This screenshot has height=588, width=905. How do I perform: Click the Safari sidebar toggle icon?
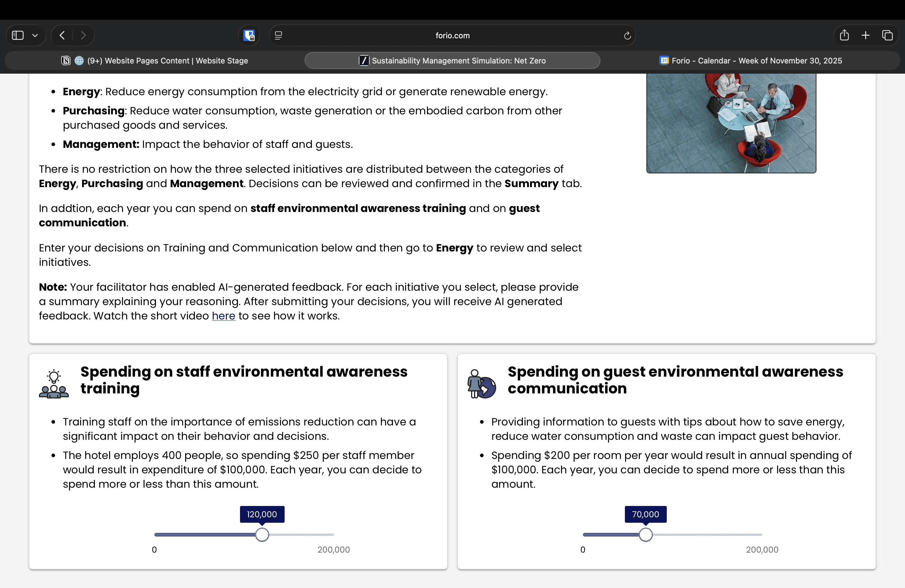click(x=18, y=35)
